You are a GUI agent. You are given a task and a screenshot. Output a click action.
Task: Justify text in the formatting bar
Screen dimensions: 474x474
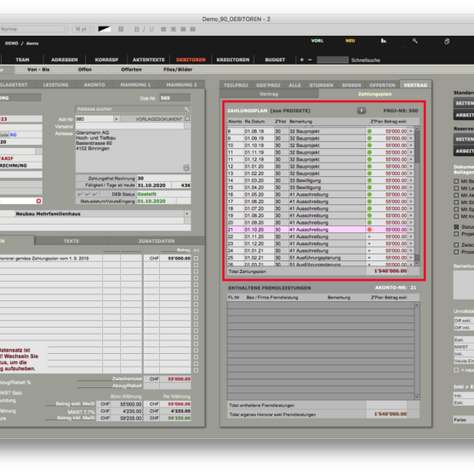[193, 29]
